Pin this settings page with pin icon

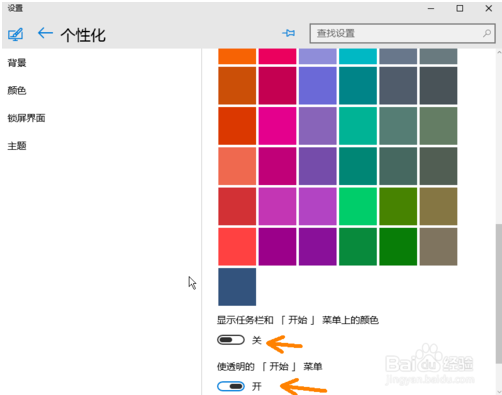click(x=288, y=33)
